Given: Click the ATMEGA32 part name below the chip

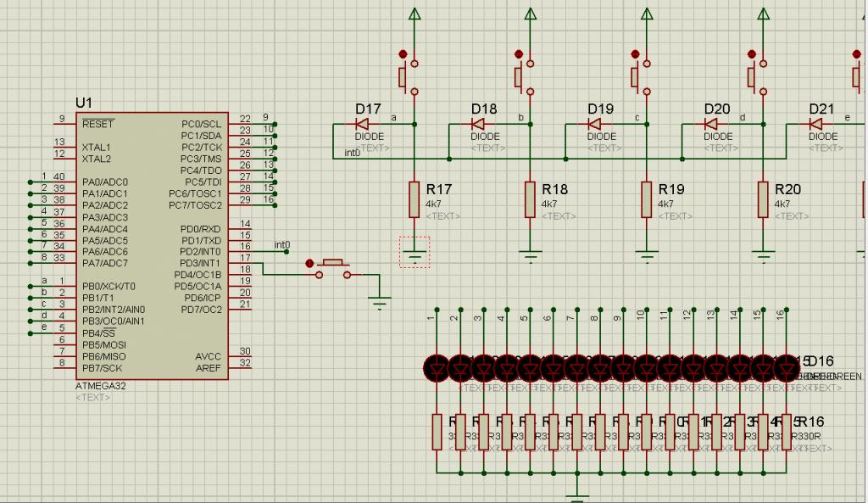Looking at the screenshot, I should point(100,386).
